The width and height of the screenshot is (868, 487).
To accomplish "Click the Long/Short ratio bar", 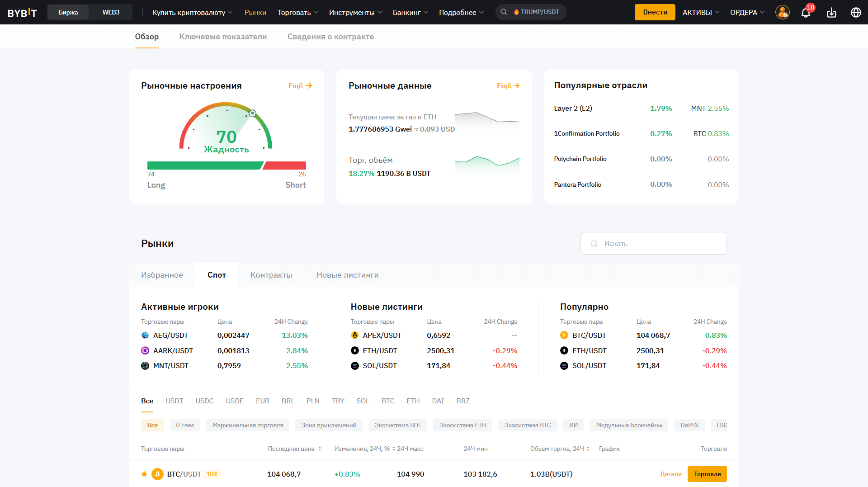I will tap(226, 165).
